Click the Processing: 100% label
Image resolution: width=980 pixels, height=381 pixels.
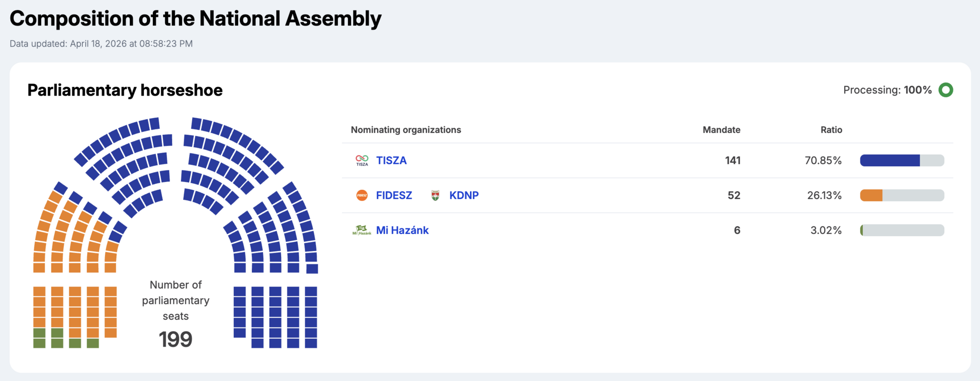point(887,90)
